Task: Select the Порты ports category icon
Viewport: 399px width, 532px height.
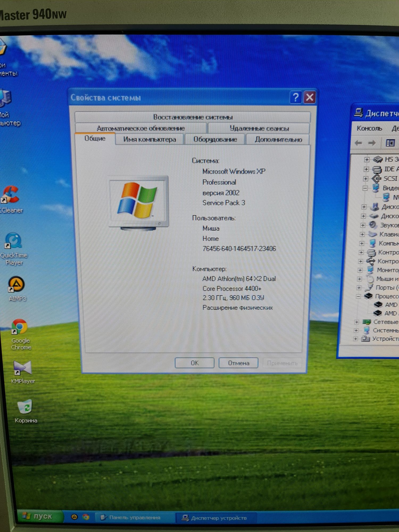Action: pyautogui.click(x=369, y=287)
